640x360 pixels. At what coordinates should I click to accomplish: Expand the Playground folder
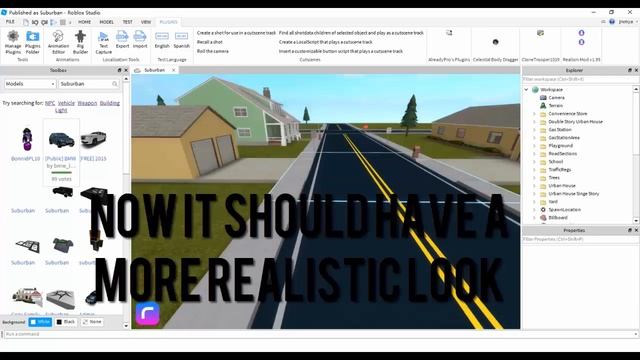(x=534, y=146)
